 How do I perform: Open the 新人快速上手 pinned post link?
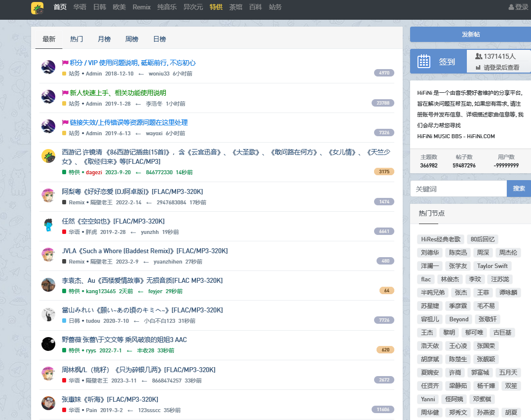coord(117,93)
